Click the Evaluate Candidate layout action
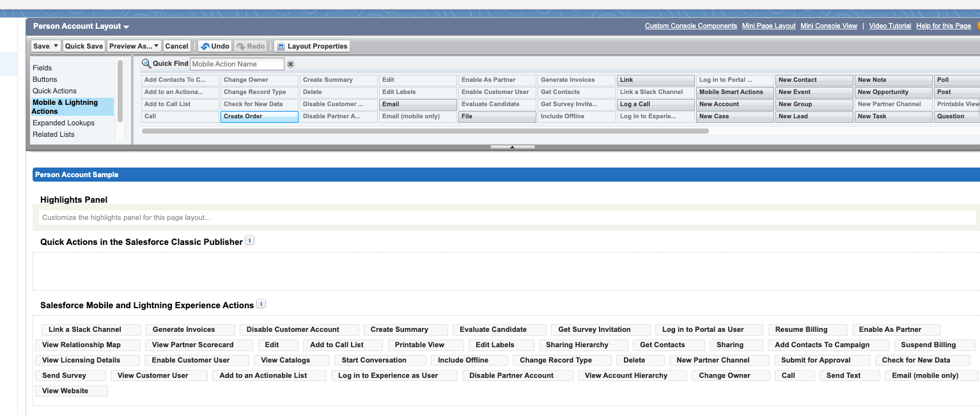The image size is (980, 415). coord(499,329)
